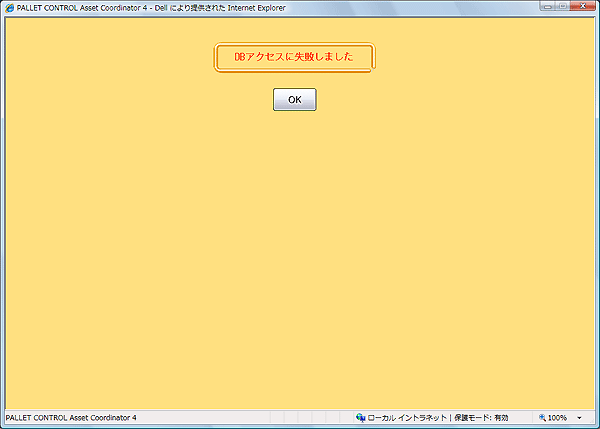Viewport: 600px width, 429px height.
Task: Open the zoom level dropdown arrow
Action: coord(579,418)
